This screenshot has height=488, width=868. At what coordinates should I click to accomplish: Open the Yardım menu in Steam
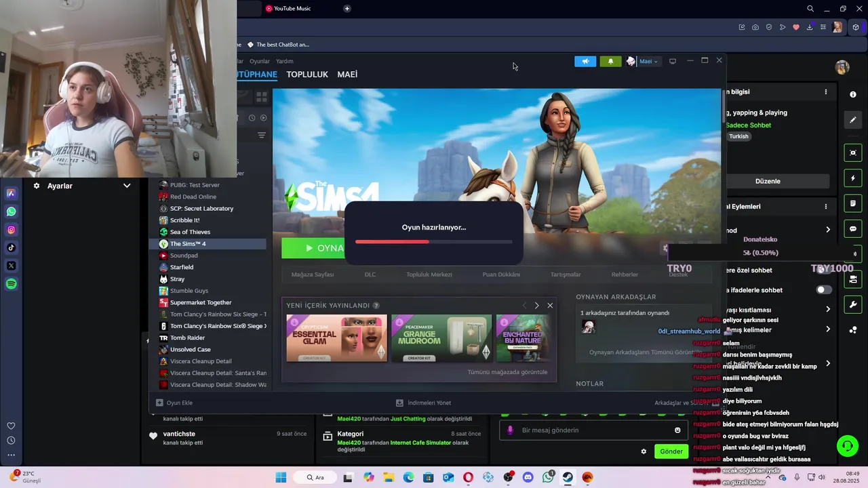(x=285, y=61)
